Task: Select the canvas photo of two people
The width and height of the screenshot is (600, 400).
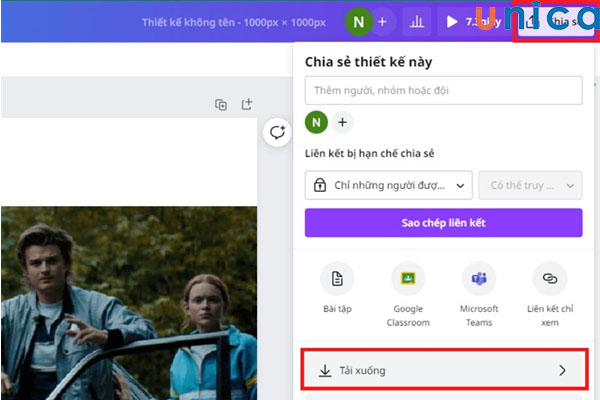Action: [x=129, y=303]
